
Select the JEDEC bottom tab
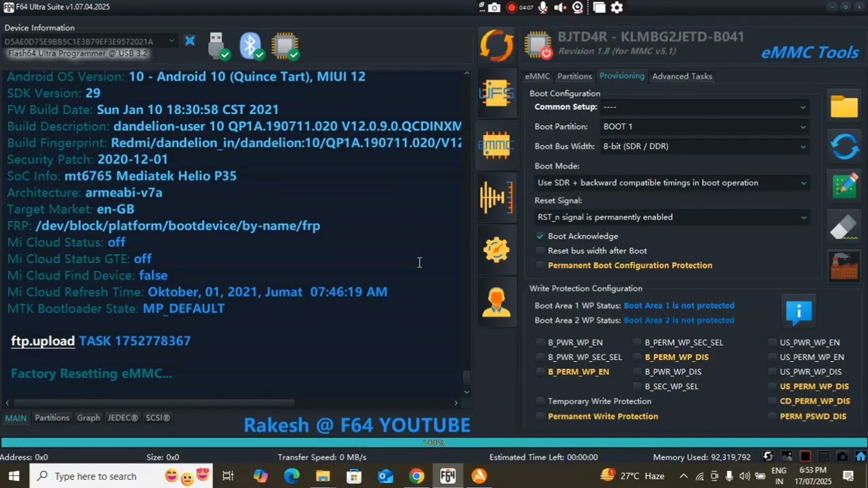(x=122, y=418)
